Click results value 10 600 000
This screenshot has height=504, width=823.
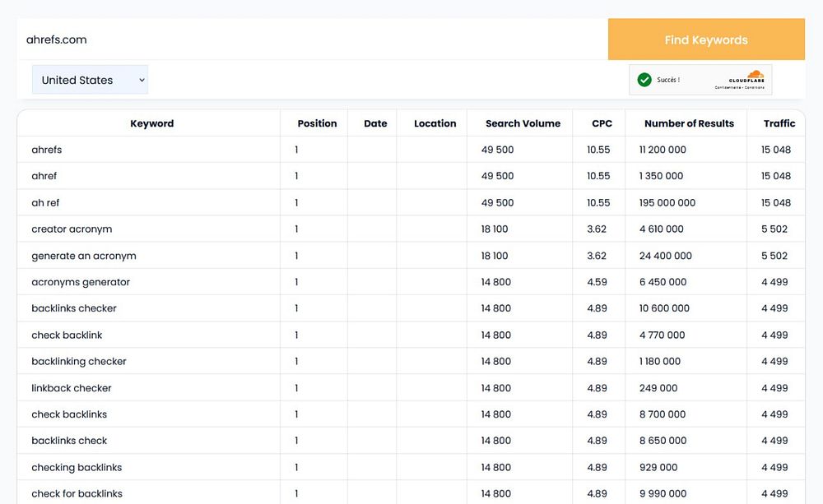coord(664,307)
